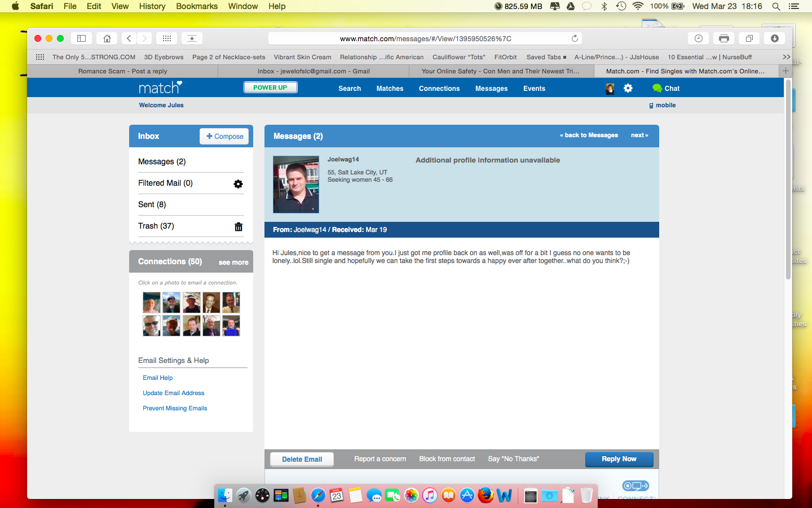Click the match logo
This screenshot has height=508, width=812.
click(x=161, y=87)
